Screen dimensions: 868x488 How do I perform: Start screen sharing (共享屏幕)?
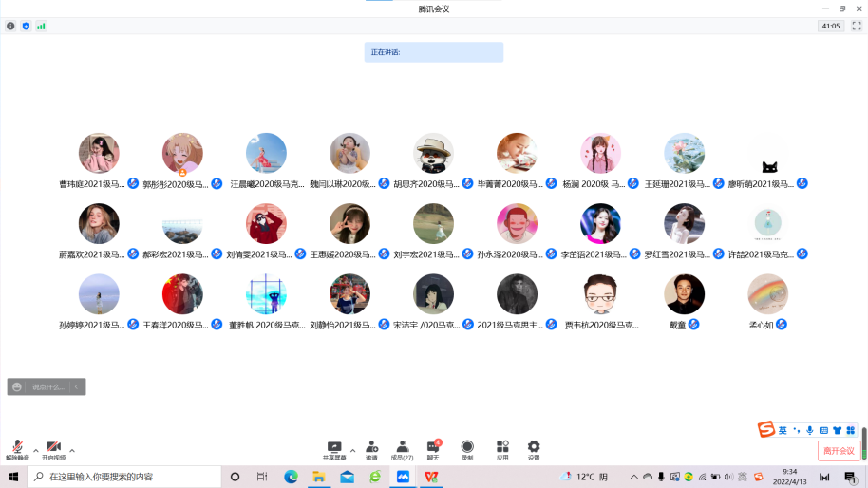click(334, 449)
